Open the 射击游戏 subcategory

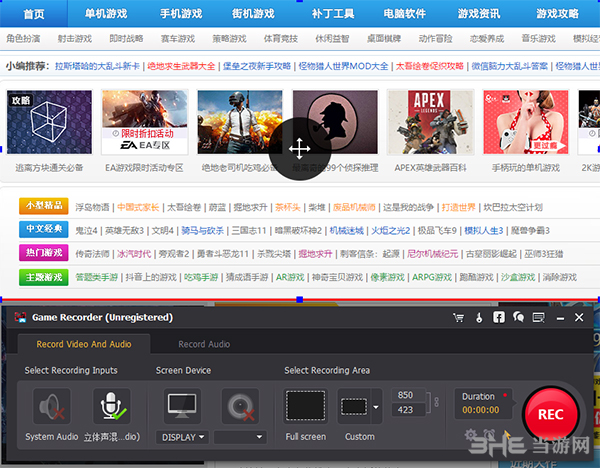(75, 39)
